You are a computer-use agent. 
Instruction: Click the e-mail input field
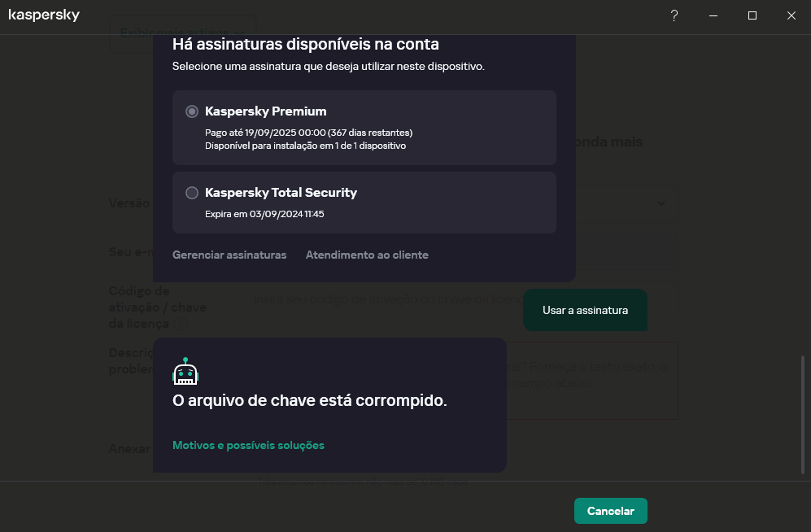(626, 251)
